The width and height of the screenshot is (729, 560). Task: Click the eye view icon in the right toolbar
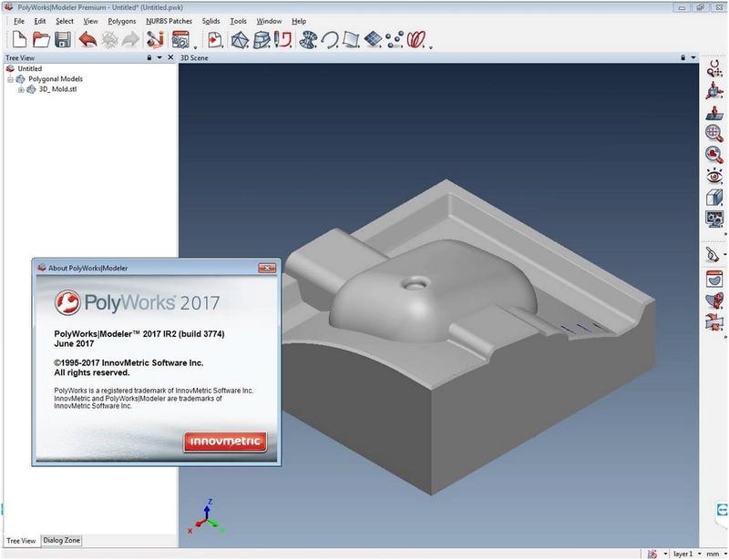(x=714, y=175)
